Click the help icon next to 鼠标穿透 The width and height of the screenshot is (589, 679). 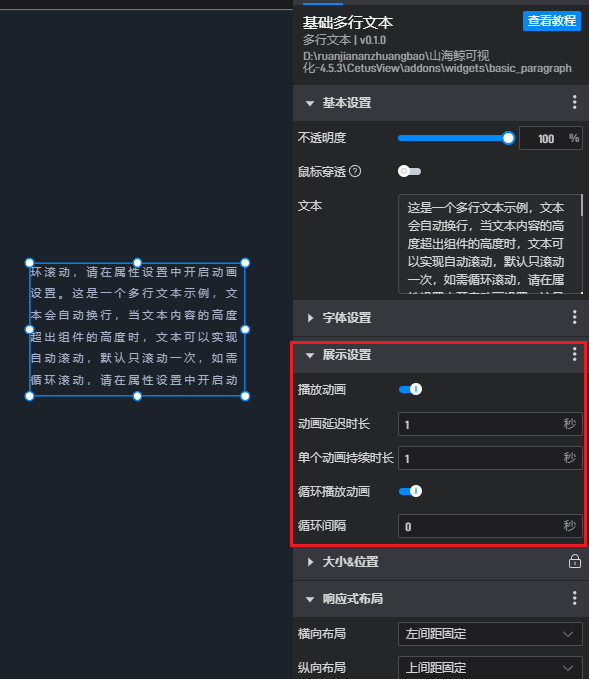tap(355, 171)
